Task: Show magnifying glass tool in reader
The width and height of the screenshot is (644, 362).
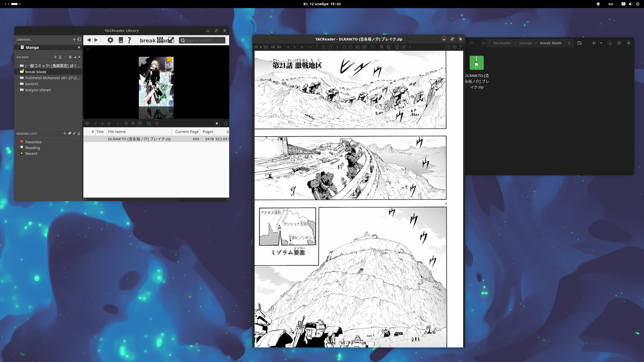Action: pyautogui.click(x=373, y=47)
